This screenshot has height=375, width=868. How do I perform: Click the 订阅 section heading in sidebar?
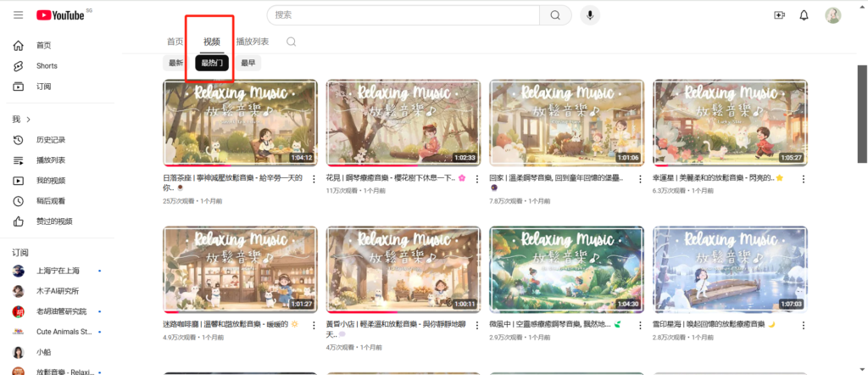tap(20, 253)
